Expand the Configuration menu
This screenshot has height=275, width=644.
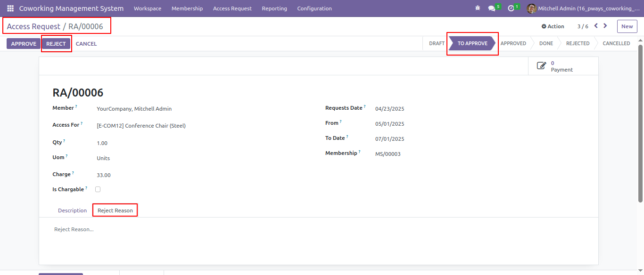pos(314,8)
